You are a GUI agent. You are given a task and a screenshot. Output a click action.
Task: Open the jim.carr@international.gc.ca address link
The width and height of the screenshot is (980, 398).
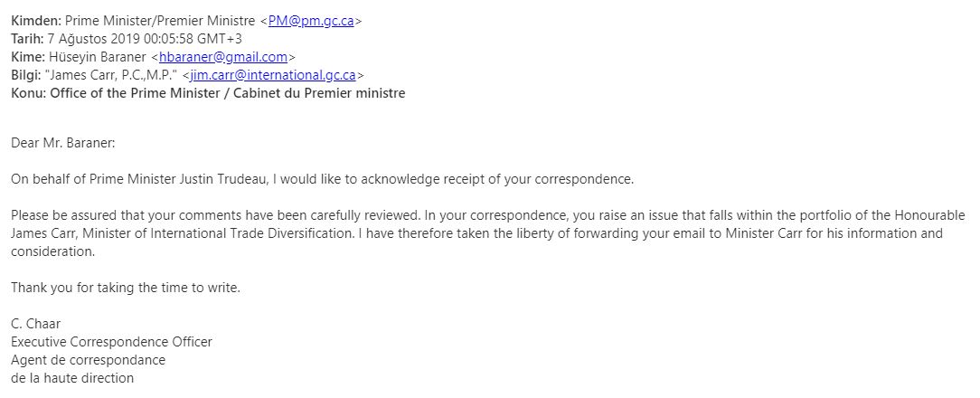click(x=273, y=75)
